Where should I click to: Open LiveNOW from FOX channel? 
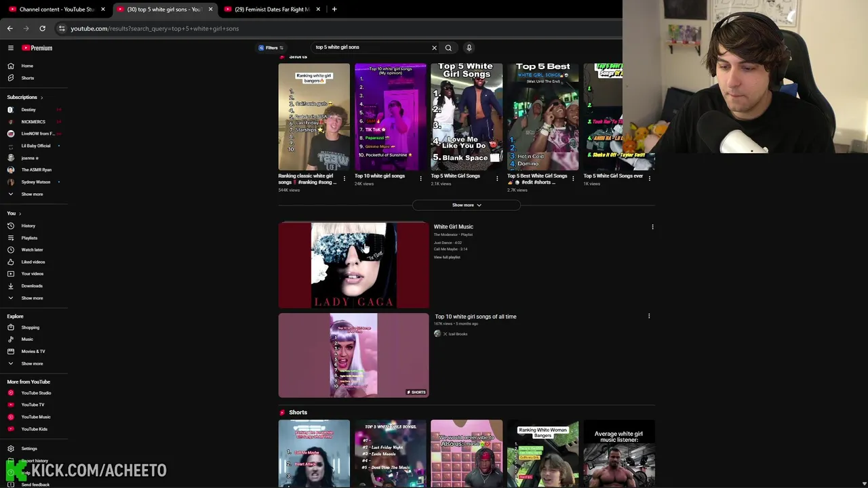(37, 134)
